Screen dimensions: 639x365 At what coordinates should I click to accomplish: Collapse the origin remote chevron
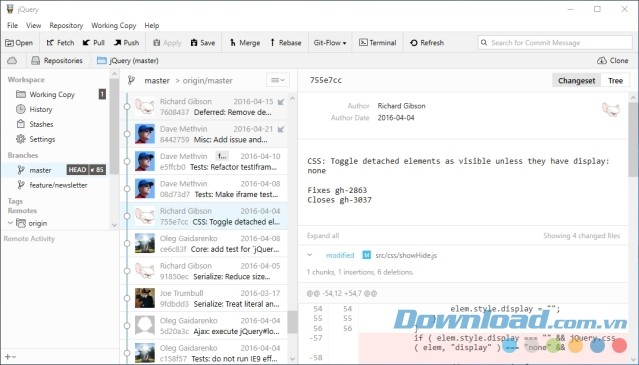10,223
